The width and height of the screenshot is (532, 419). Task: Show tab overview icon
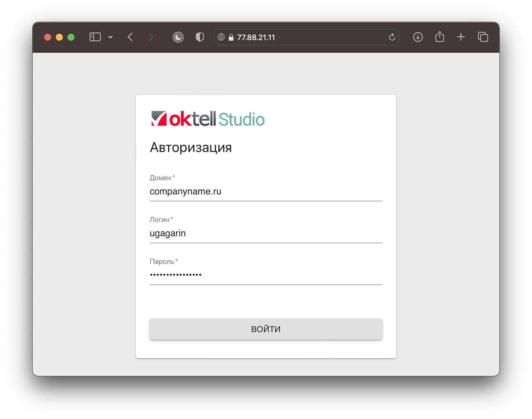483,37
